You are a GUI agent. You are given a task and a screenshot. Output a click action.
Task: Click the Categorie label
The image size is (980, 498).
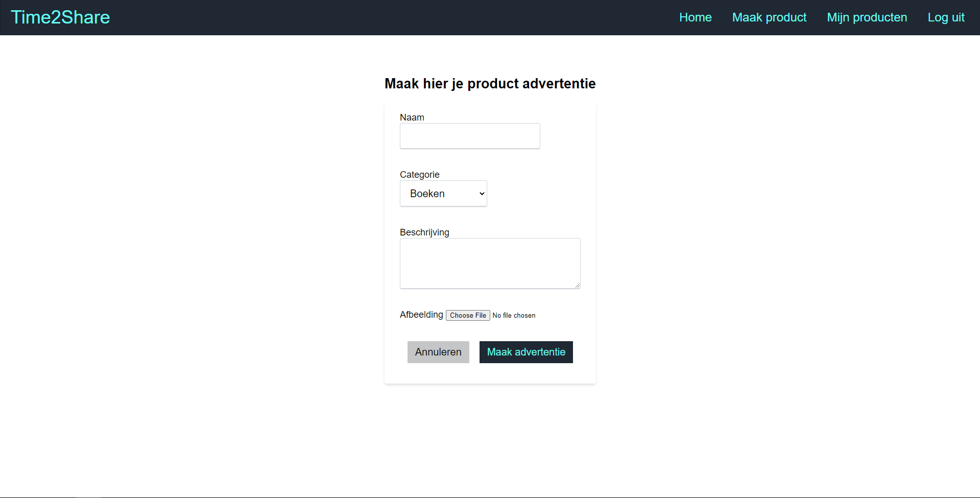point(420,175)
